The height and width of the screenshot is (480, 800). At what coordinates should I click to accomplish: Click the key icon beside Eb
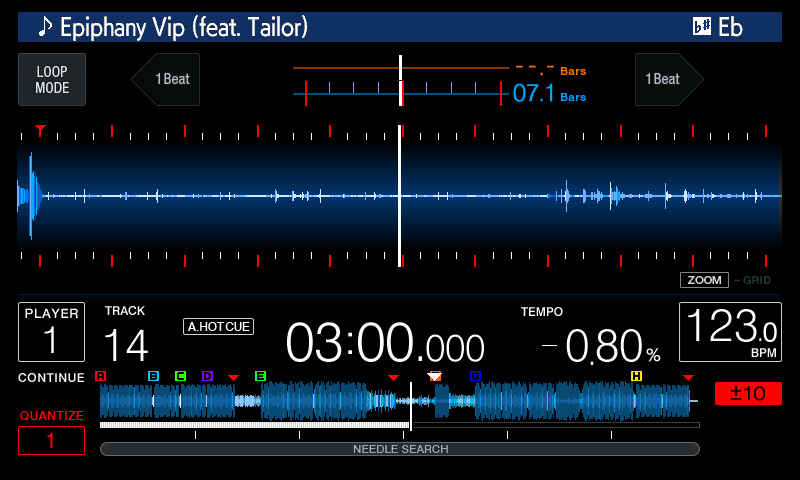(702, 27)
